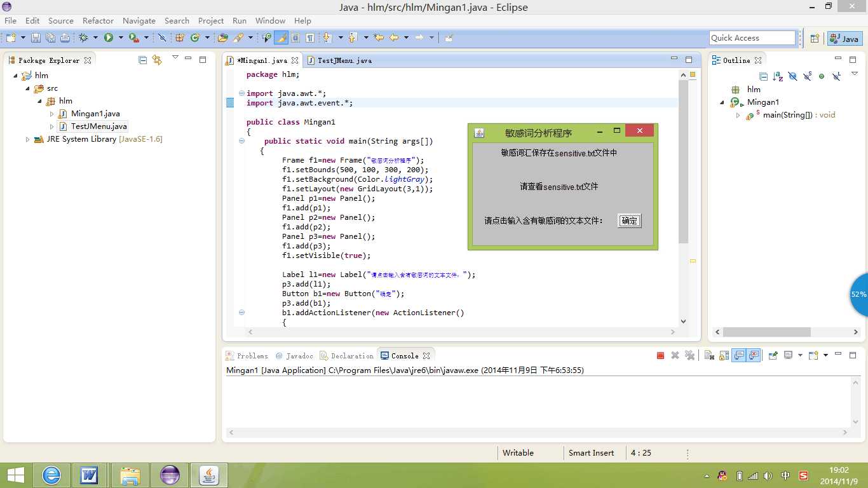Toggle Hide Fields in Outline
The image size is (868, 488).
pos(792,76)
